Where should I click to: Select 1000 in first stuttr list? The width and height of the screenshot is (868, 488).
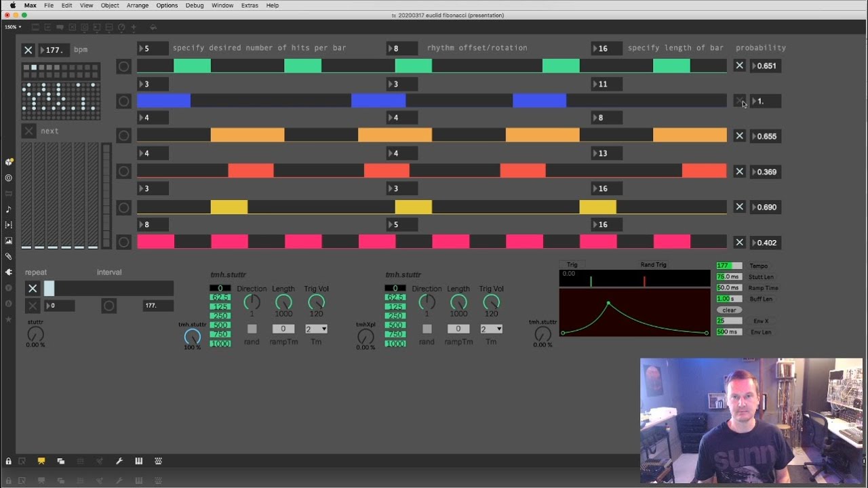220,344
